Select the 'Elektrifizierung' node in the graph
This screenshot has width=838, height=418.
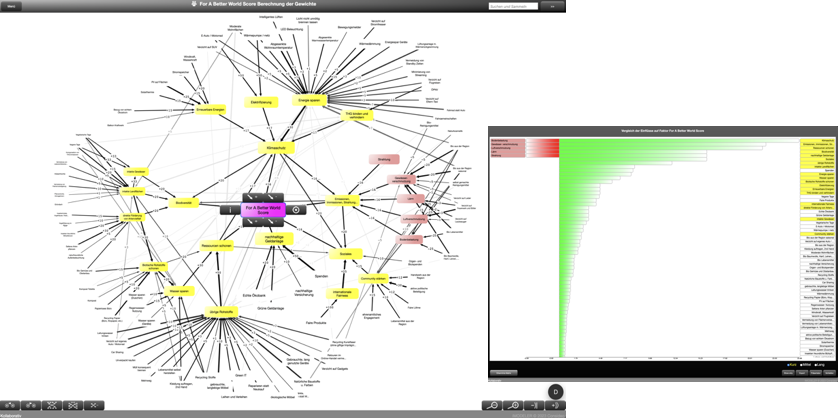[261, 102]
